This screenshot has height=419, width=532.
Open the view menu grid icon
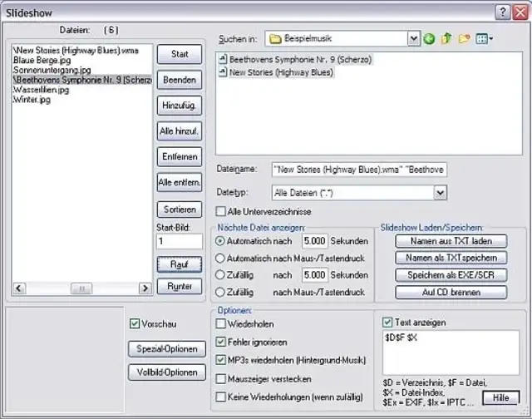(x=484, y=39)
